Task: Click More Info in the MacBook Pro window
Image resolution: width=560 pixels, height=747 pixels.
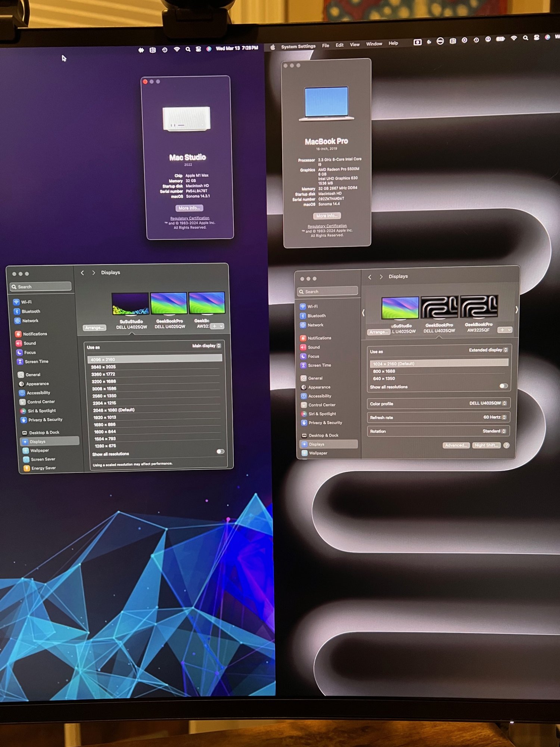Action: coord(327,216)
